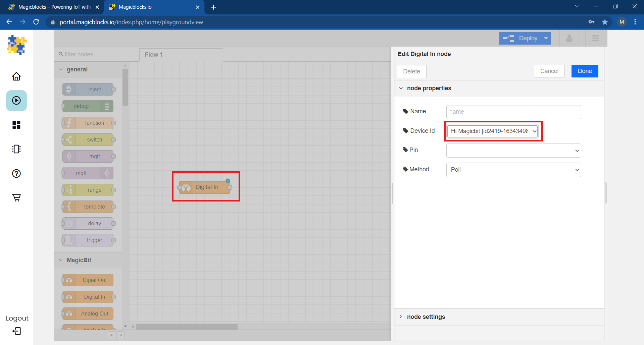
Task: Open the Help icon in the sidebar
Action: [16, 173]
